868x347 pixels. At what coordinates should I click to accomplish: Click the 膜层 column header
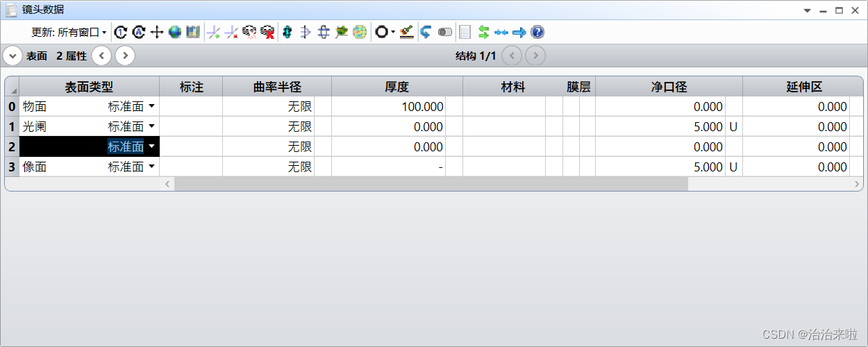[x=578, y=87]
